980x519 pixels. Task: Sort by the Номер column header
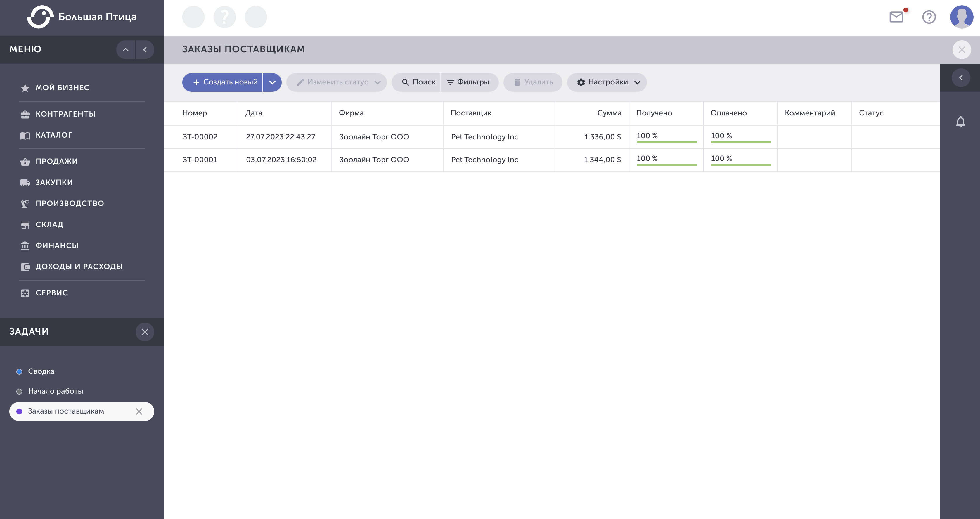click(x=194, y=113)
